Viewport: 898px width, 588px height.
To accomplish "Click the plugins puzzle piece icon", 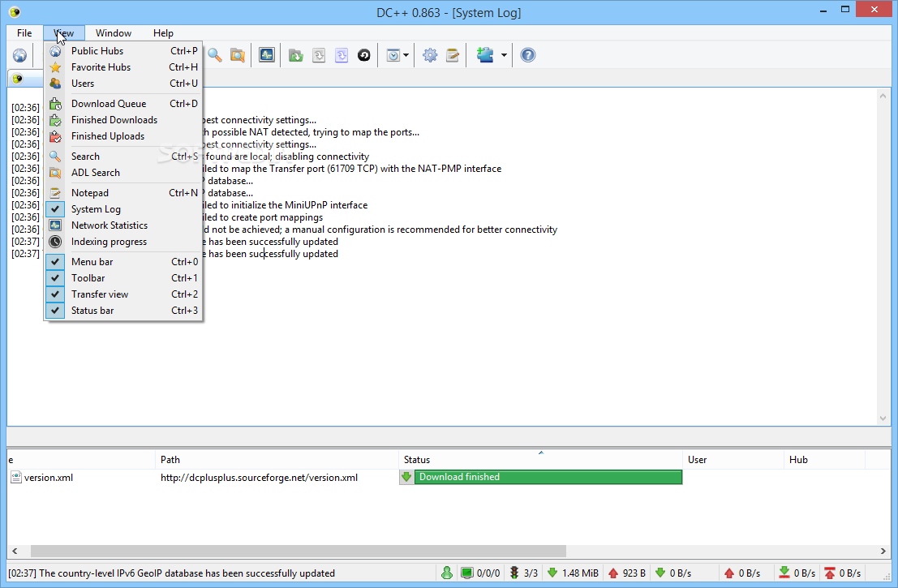I will pyautogui.click(x=485, y=55).
